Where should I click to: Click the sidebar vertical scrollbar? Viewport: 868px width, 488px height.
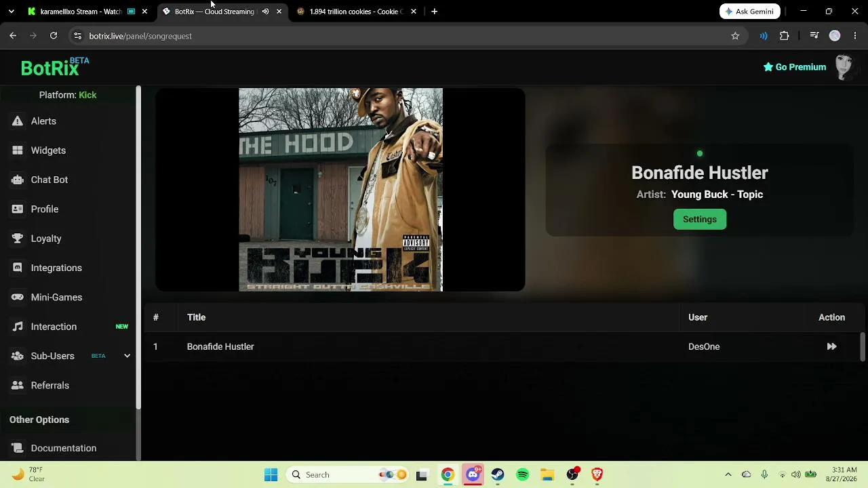[x=138, y=247]
